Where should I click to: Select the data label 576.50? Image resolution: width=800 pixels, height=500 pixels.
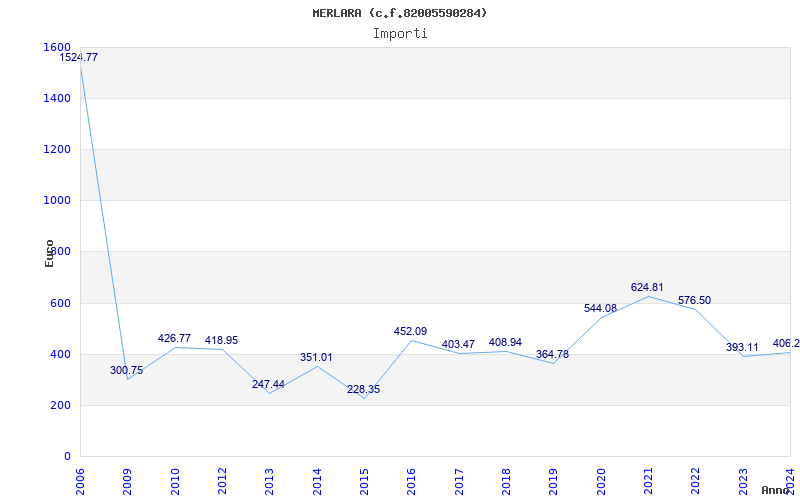click(694, 300)
